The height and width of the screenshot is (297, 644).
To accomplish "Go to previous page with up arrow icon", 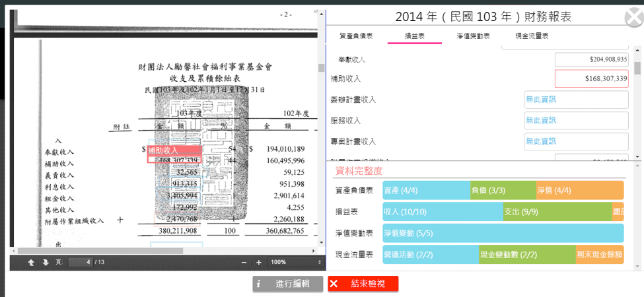I will [x=31, y=263].
